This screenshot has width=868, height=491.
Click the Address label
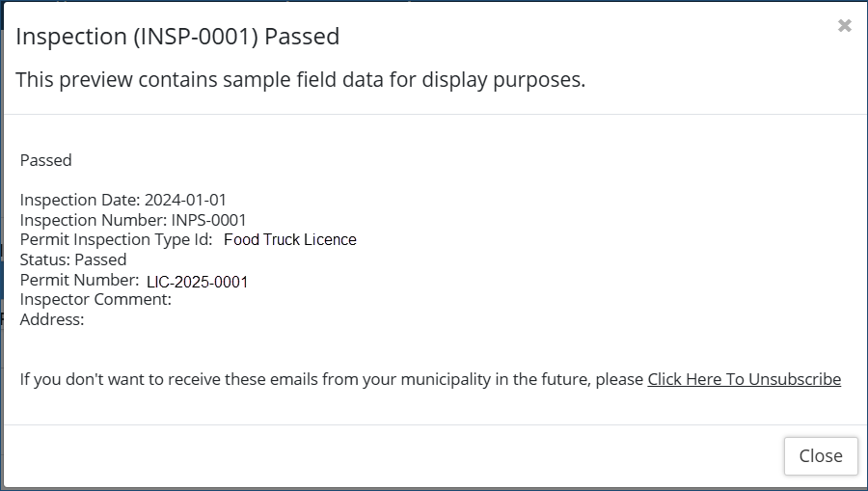point(52,319)
